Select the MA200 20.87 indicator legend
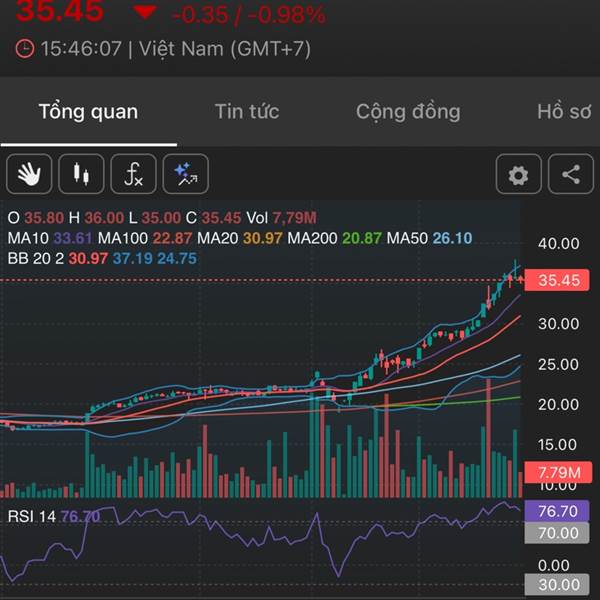This screenshot has width=600, height=600. (334, 238)
